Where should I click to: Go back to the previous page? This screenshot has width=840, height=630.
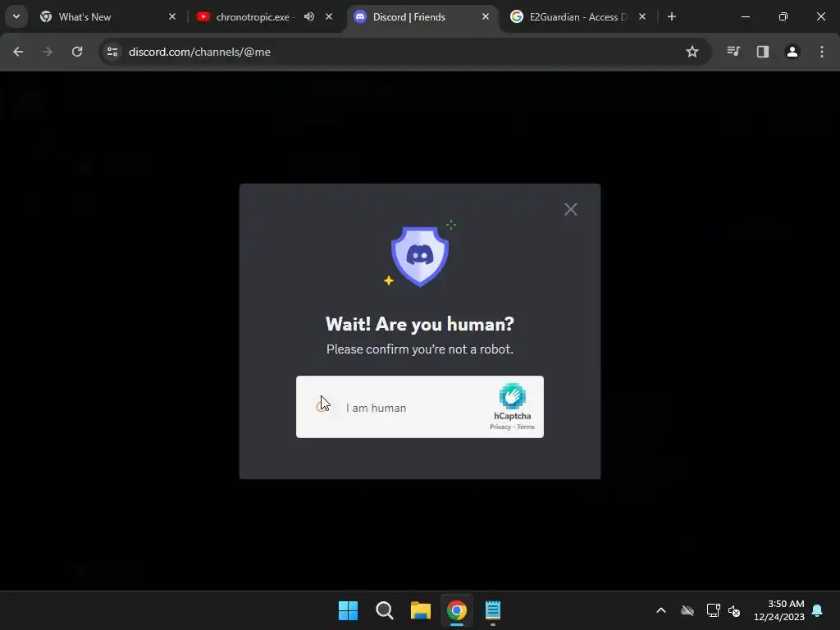[x=18, y=52]
